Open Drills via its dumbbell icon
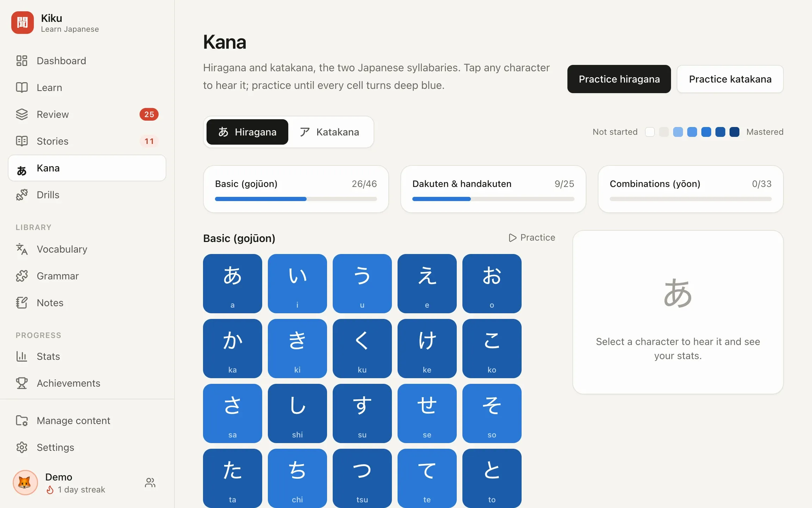This screenshot has height=508, width=812. [22, 195]
